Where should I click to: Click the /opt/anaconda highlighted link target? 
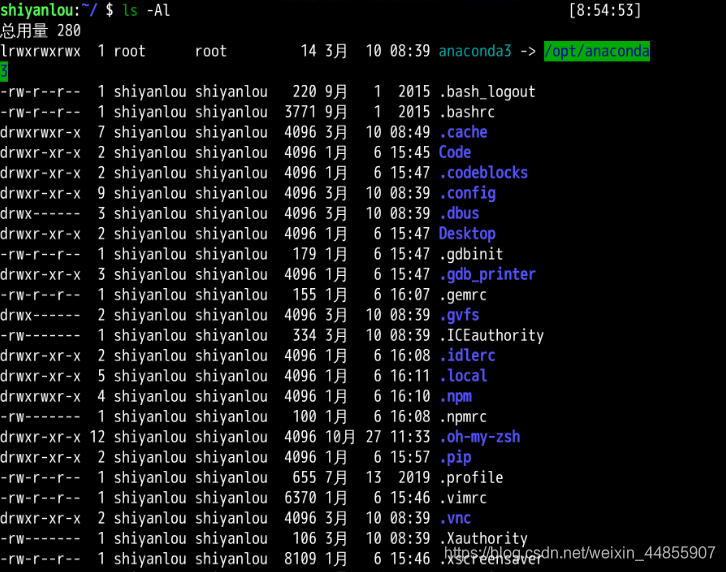pyautogui.click(x=597, y=51)
